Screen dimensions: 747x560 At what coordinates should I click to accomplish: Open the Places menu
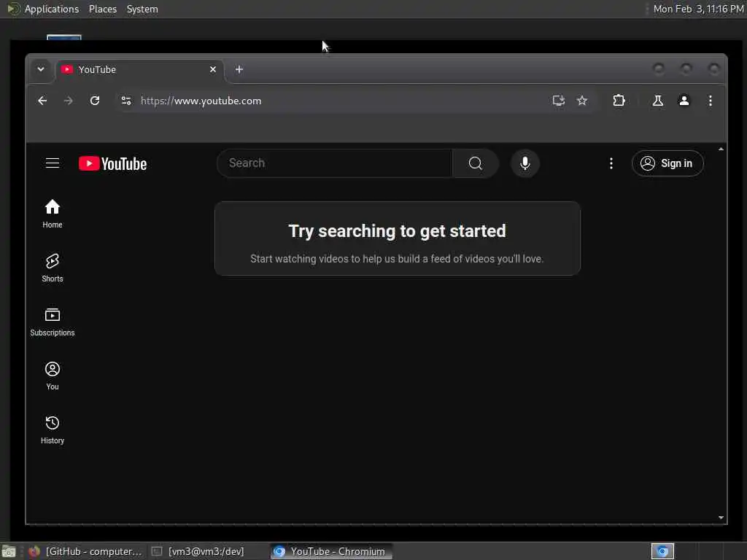(x=103, y=9)
